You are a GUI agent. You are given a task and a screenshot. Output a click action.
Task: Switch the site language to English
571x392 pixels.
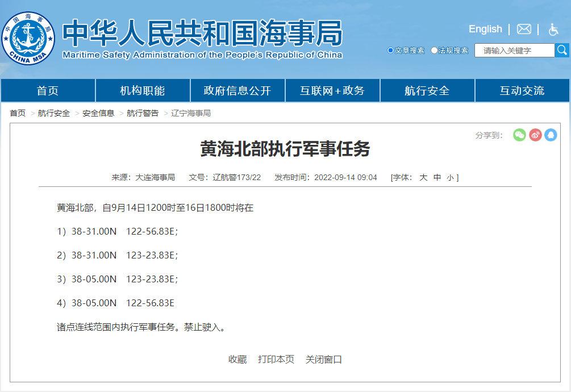pyautogui.click(x=485, y=29)
